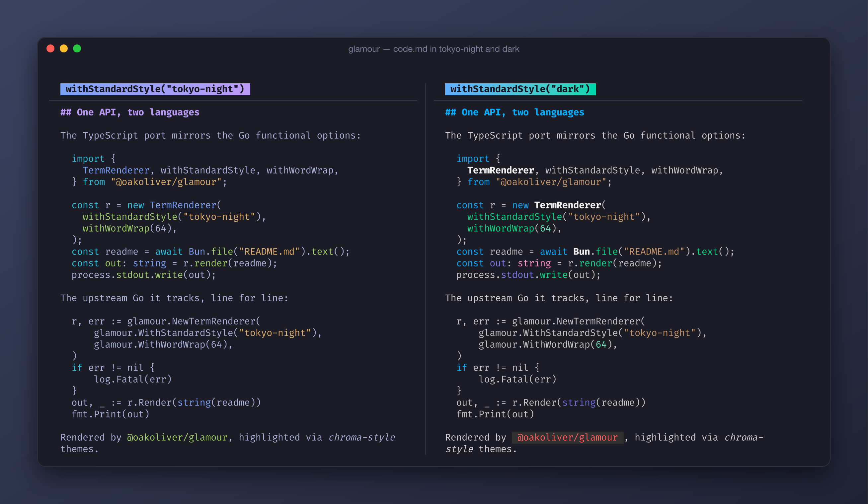Click the 'const readme = await Bun.file' line in the tokyo-night pane
Screen dimensions: 868x504
click(210, 252)
